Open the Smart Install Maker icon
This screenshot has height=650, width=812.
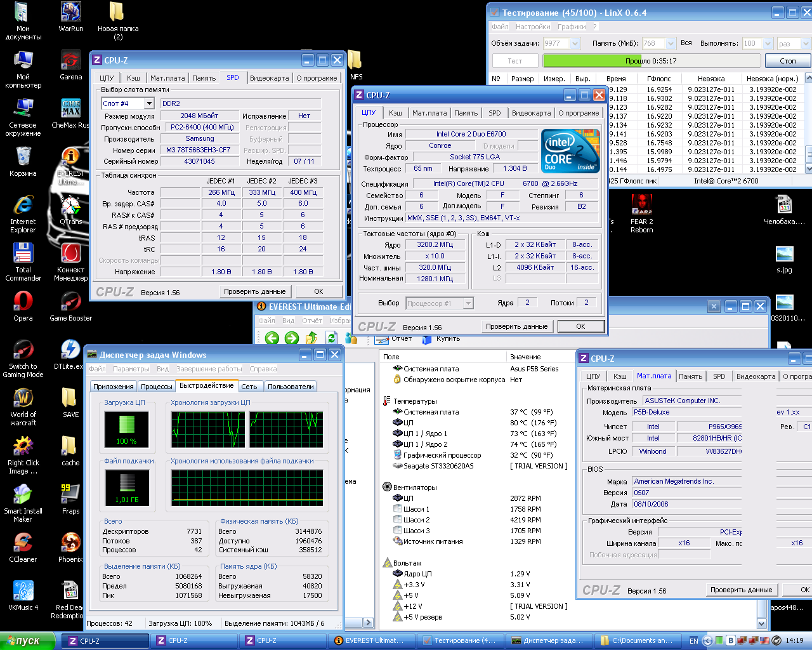coord(23,504)
